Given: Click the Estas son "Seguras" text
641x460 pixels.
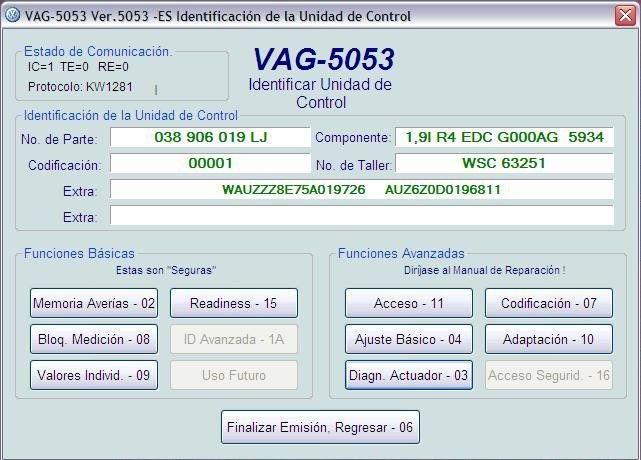Looking at the screenshot, I should [x=166, y=270].
